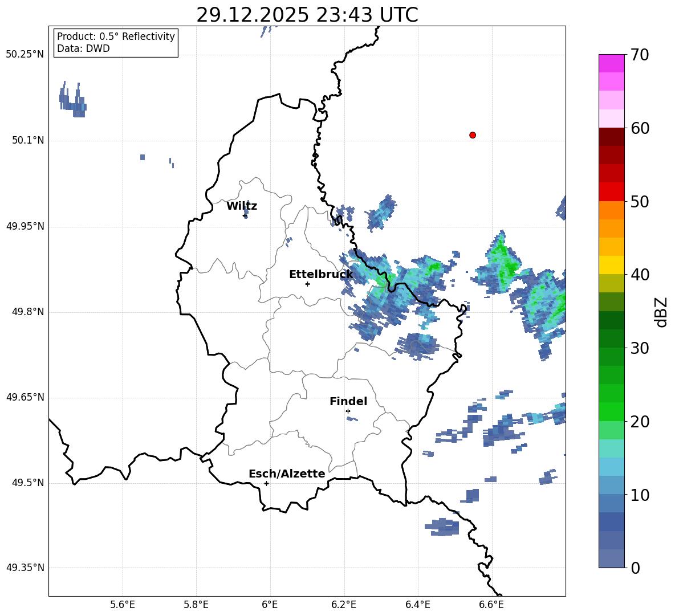Click the magenta top colorbar segment
Viewport: 675px width, 616px height.
point(611,64)
